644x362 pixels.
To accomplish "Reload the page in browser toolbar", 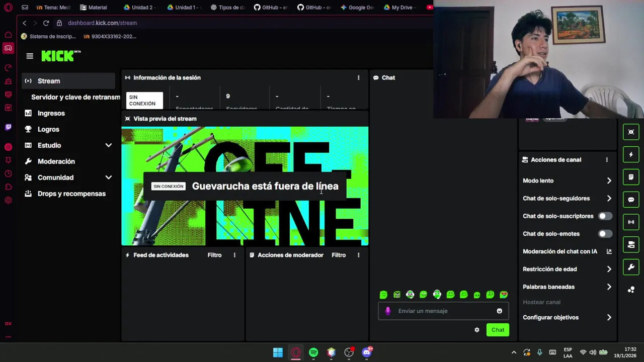I will tap(46, 23).
